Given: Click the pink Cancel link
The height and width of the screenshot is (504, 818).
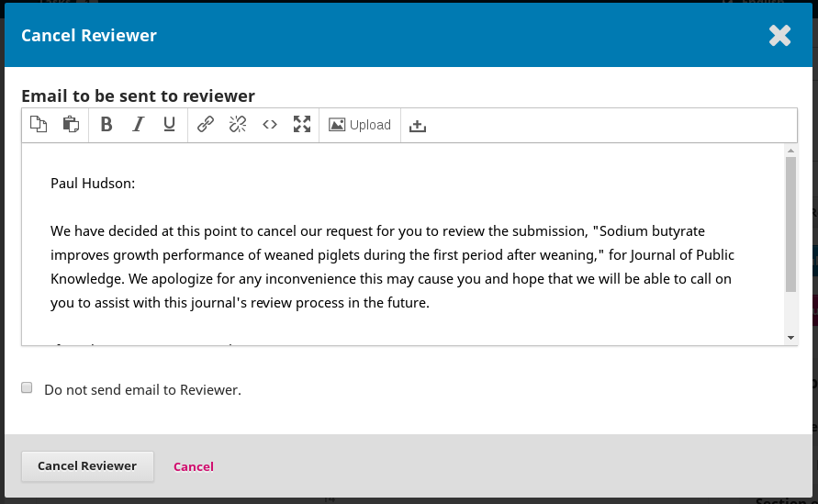Looking at the screenshot, I should coord(194,466).
